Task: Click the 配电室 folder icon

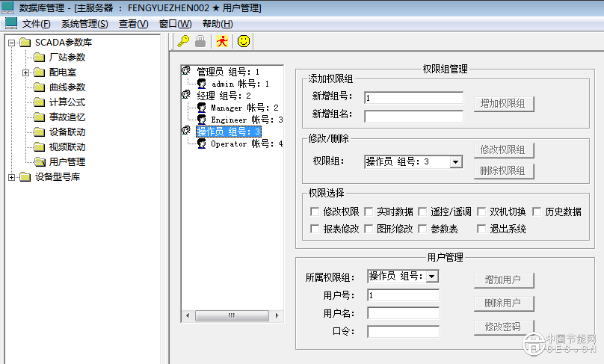Action: click(x=40, y=73)
